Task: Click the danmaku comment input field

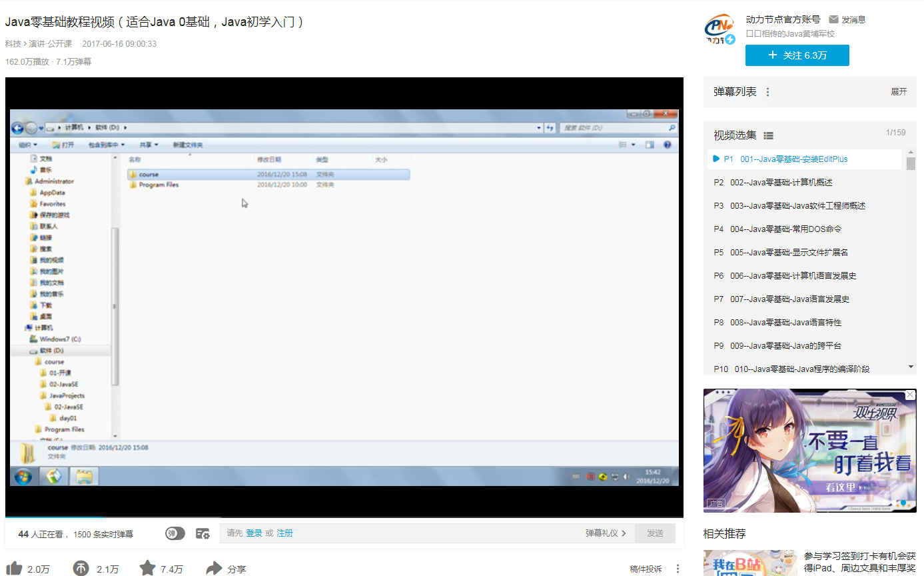Action: [x=400, y=533]
